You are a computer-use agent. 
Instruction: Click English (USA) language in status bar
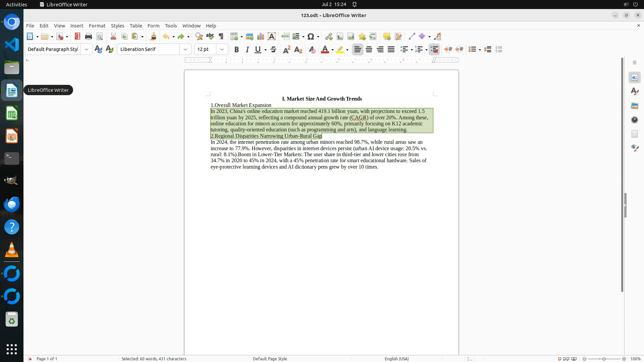point(396,359)
